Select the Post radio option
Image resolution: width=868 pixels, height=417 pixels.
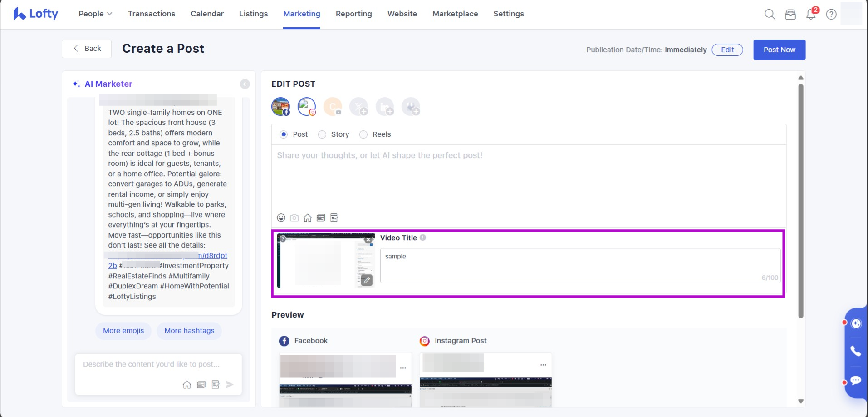click(x=284, y=134)
